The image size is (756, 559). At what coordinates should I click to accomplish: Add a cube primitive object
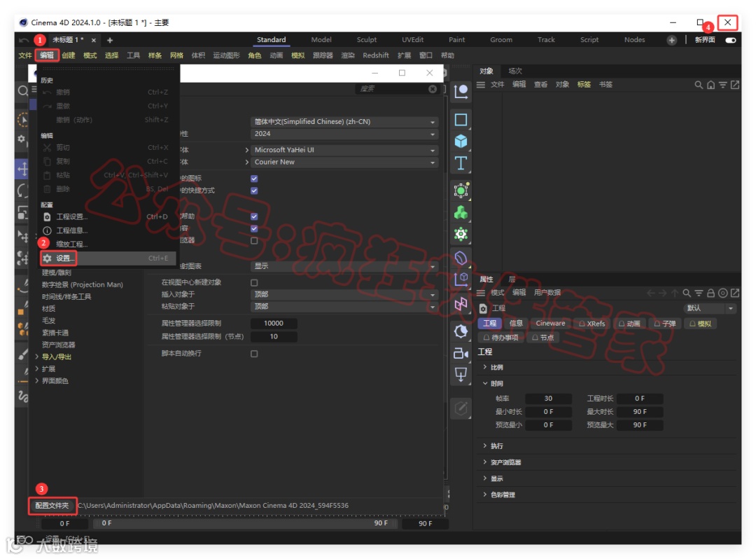(x=461, y=142)
